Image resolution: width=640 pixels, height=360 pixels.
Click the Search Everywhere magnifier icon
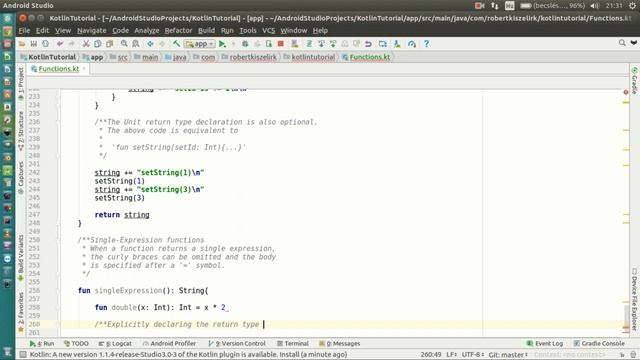click(622, 43)
